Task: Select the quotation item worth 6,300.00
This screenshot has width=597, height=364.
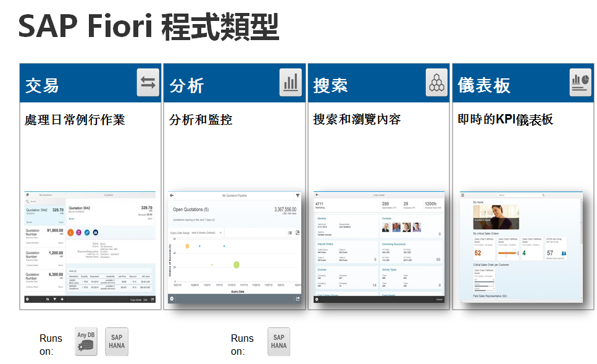Action: point(45,280)
